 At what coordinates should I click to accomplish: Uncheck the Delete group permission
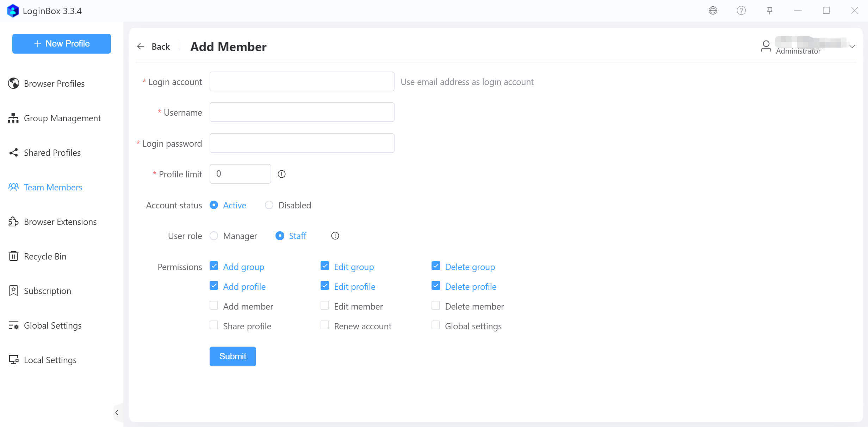436,266
